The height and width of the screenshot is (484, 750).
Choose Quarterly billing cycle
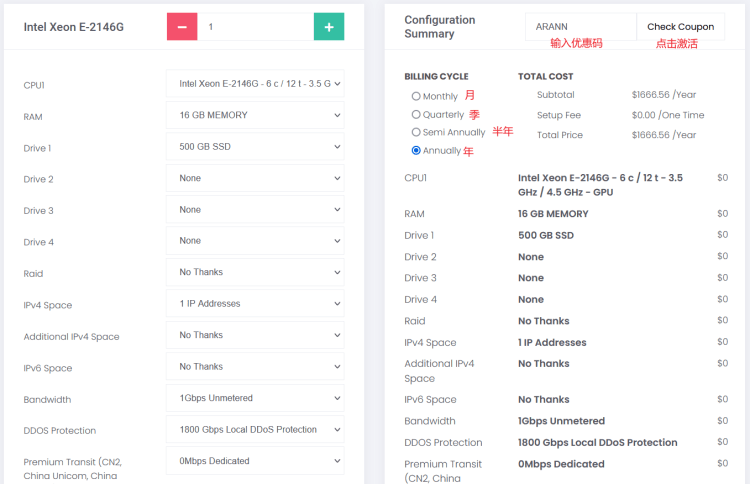coord(416,114)
